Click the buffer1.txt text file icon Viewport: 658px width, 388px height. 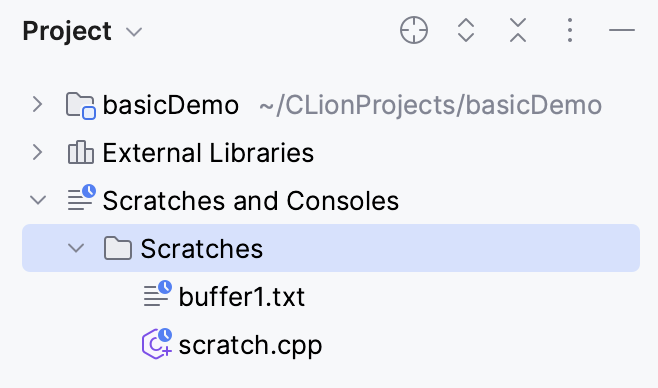pyautogui.click(x=157, y=294)
